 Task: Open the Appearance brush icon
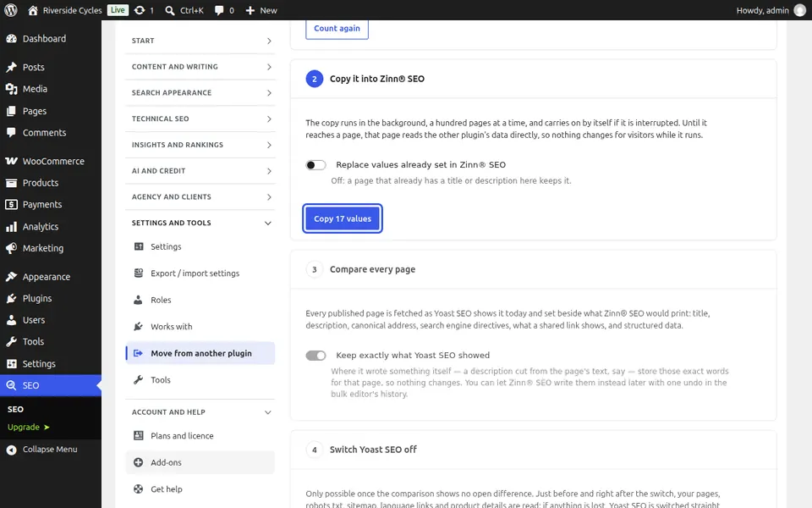[11, 277]
